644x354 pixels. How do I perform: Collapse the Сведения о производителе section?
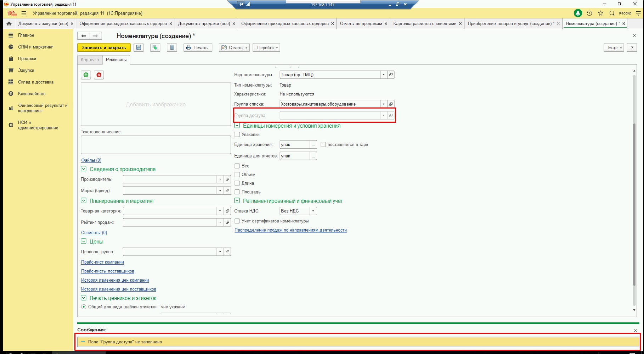pyautogui.click(x=84, y=169)
